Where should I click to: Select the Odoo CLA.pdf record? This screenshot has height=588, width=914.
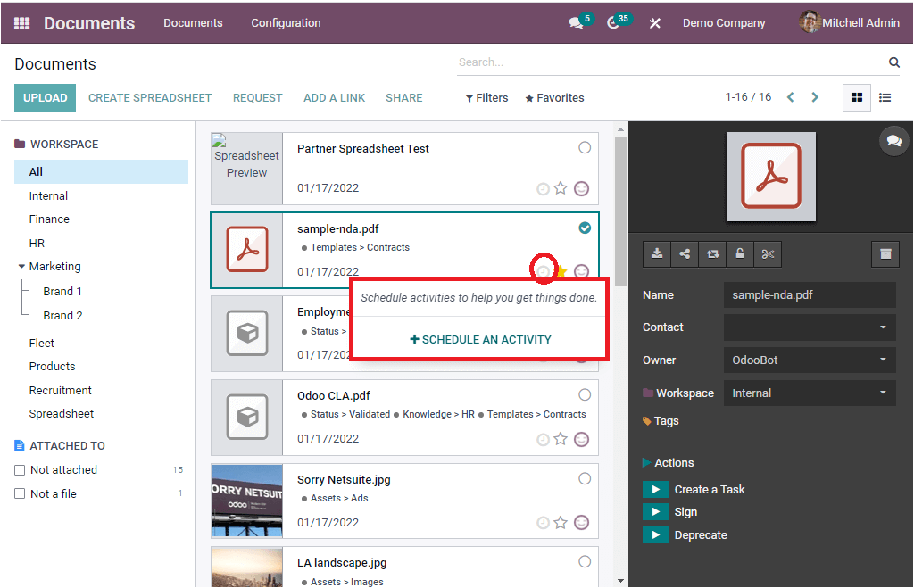tap(585, 394)
